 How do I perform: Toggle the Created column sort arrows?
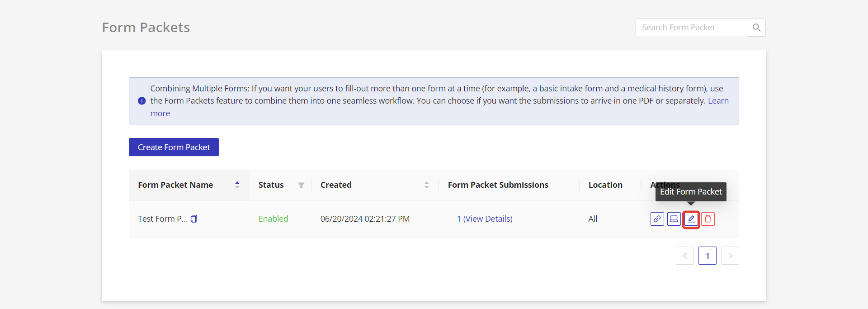[426, 185]
